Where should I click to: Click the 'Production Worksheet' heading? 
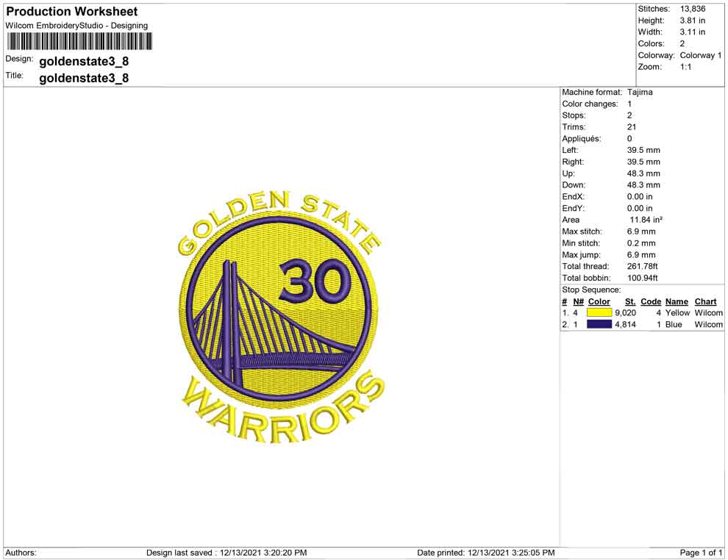coord(72,12)
